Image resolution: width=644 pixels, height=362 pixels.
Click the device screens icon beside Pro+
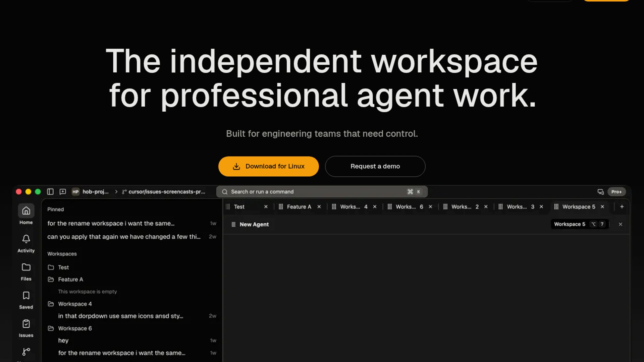click(x=600, y=192)
